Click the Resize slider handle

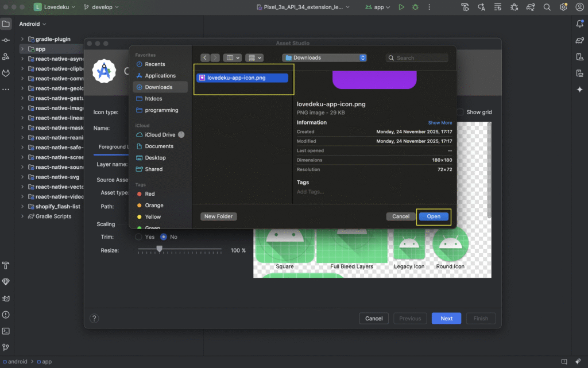tap(160, 249)
